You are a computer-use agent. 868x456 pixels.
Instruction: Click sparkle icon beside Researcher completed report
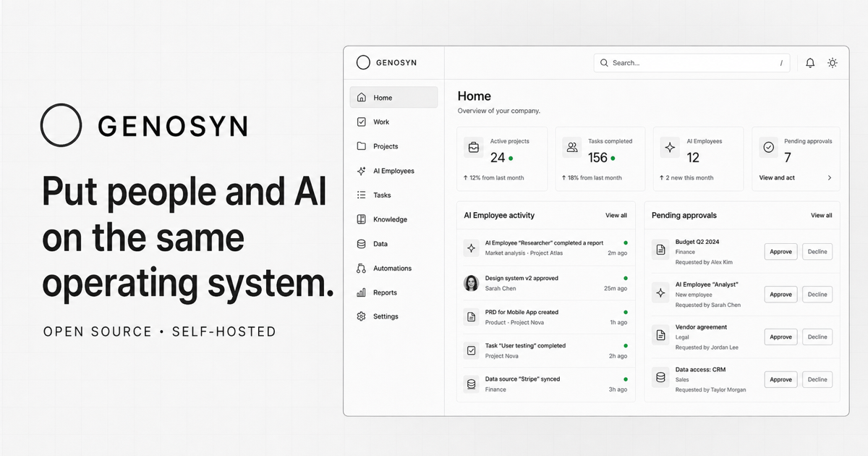[x=472, y=248]
